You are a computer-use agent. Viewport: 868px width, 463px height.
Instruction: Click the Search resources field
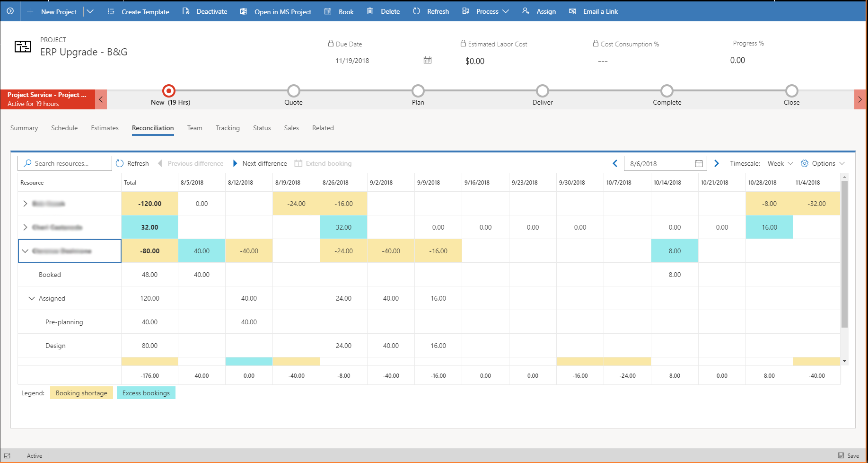click(65, 163)
